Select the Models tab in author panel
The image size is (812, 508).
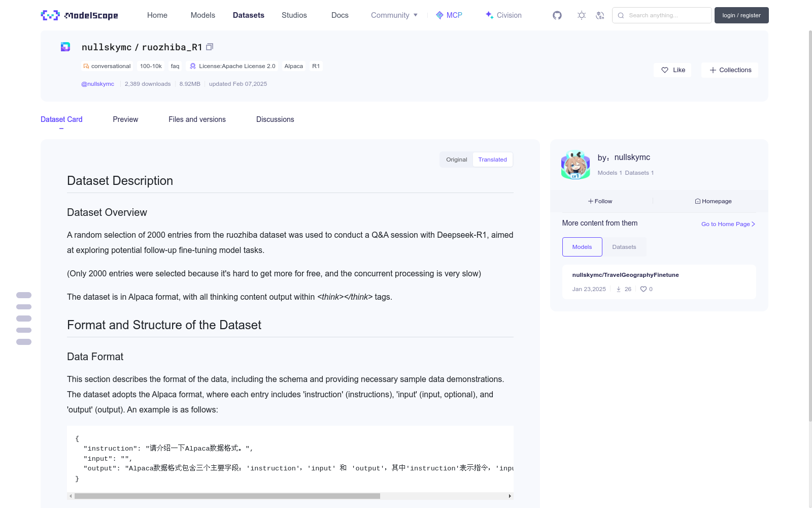[582, 247]
